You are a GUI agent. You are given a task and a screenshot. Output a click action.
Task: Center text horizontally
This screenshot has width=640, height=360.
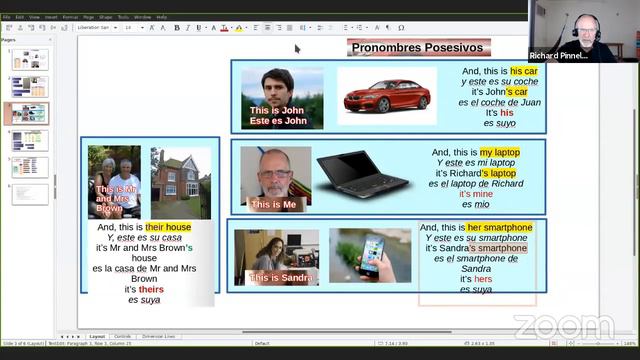click(x=267, y=28)
